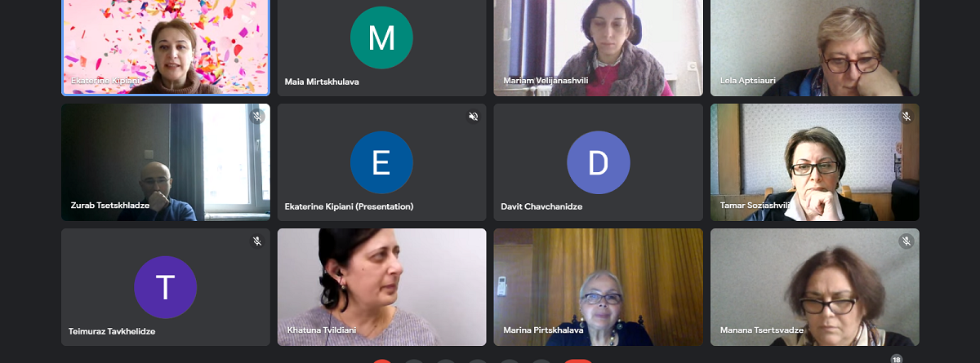
Task: Select Lela Aptsiauri's video tile
Action: 815,47
